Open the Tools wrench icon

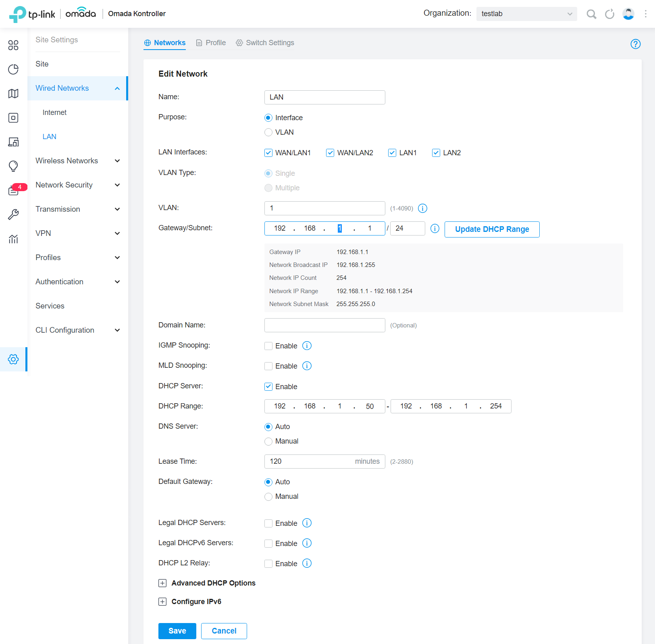[x=13, y=215]
